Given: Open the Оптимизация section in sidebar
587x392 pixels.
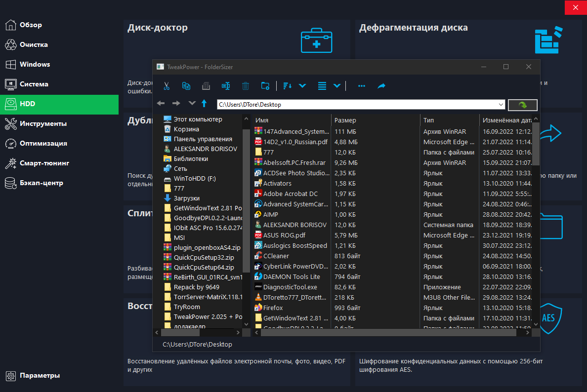Looking at the screenshot, I should point(59,144).
